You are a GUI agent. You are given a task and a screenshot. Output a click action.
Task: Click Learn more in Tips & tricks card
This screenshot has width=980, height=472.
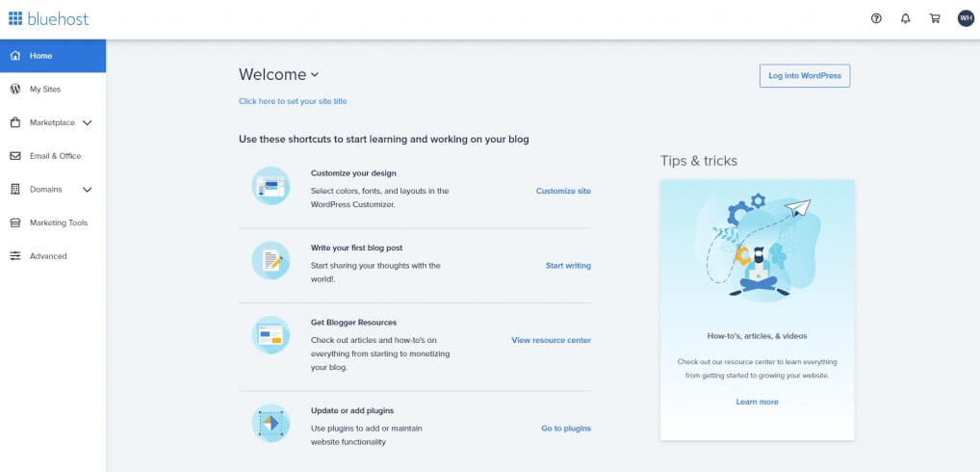[x=757, y=402]
